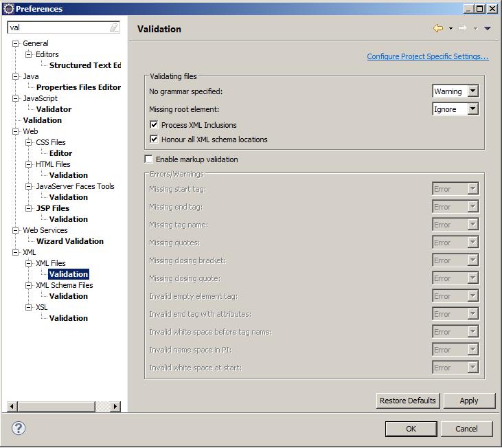
Task: Select Wizard Validation under Web Services
Action: pos(69,241)
